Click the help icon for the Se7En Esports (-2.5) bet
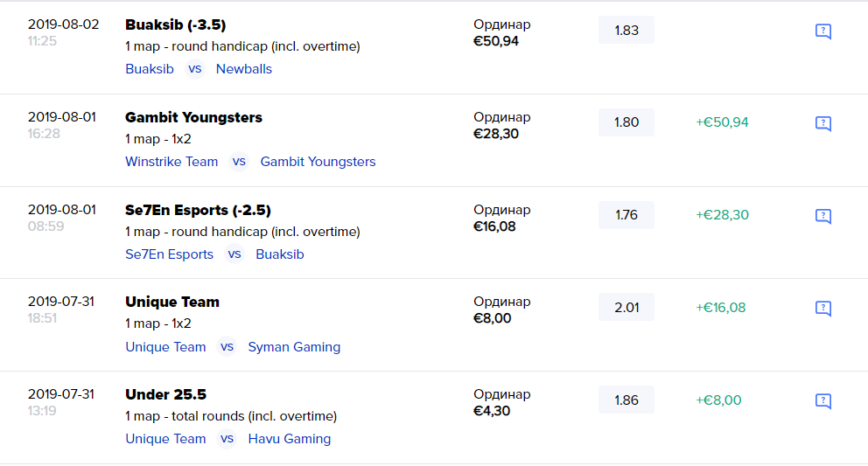The width and height of the screenshot is (868, 466). click(x=822, y=216)
